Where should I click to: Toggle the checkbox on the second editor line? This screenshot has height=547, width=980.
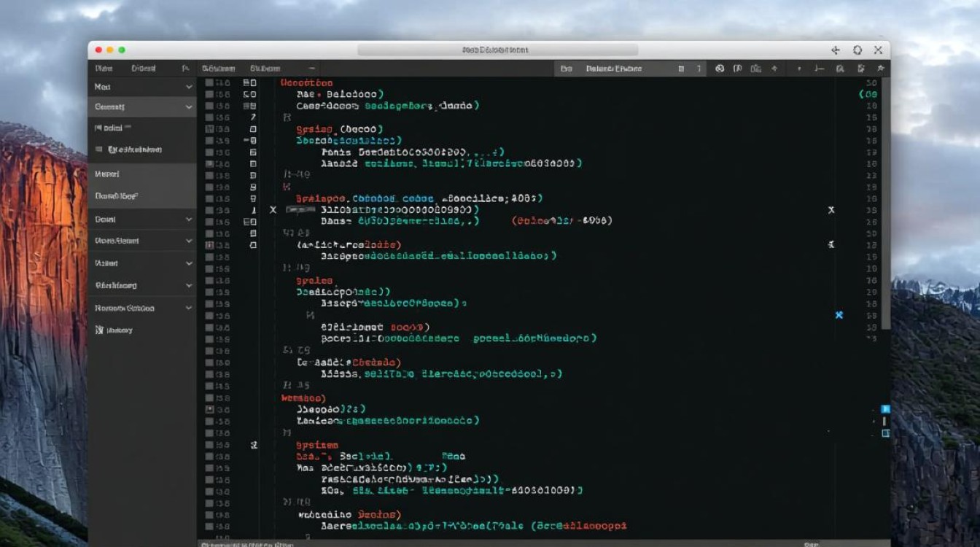(209, 95)
